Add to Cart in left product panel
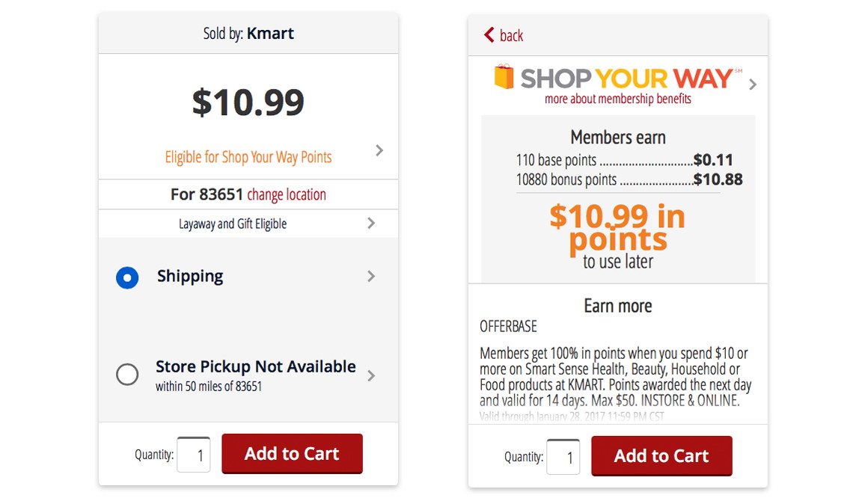The image size is (853, 504). click(292, 453)
